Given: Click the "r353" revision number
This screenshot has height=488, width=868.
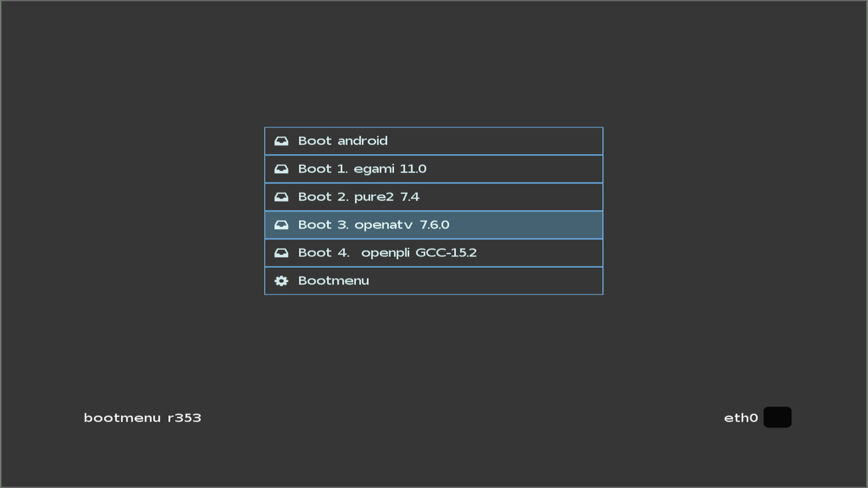Looking at the screenshot, I should [184, 418].
